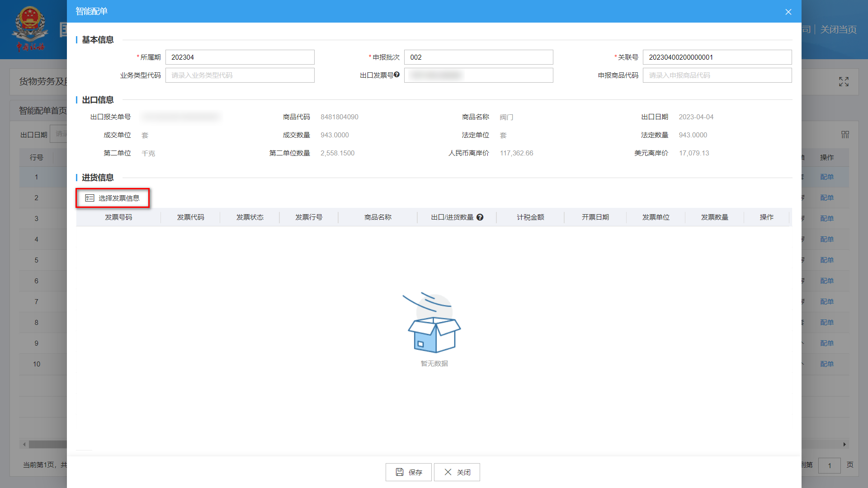Click 配单 link in the first table row
This screenshot has width=868, height=488.
coord(826,177)
